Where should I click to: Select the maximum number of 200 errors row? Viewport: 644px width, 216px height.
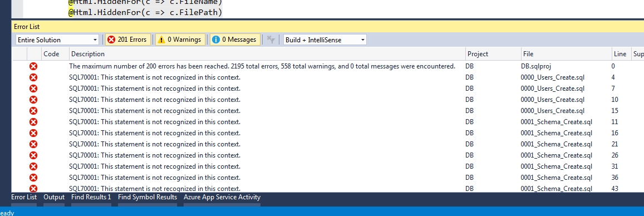(x=328, y=66)
